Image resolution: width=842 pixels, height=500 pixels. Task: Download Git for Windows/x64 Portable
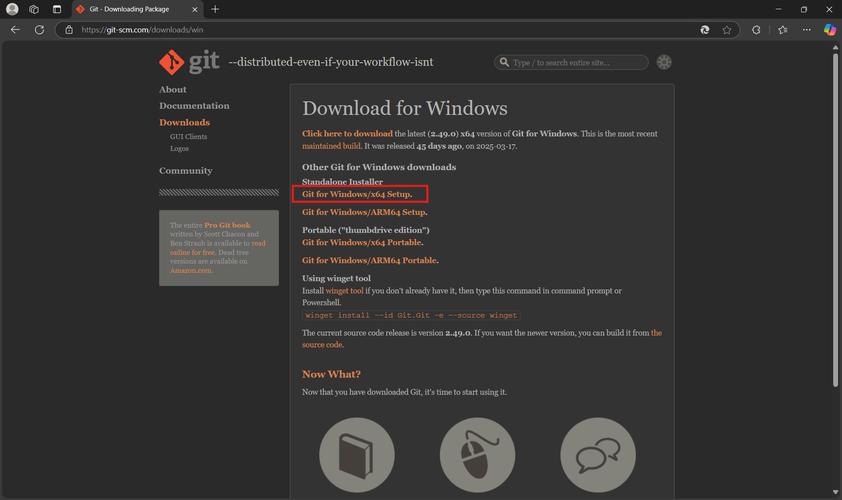[x=362, y=243]
